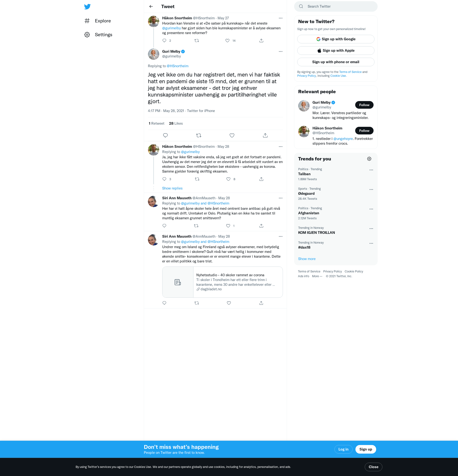Viewport: 458px width, 476px height.
Task: Open Explore from the sidebar
Action: tap(98, 21)
